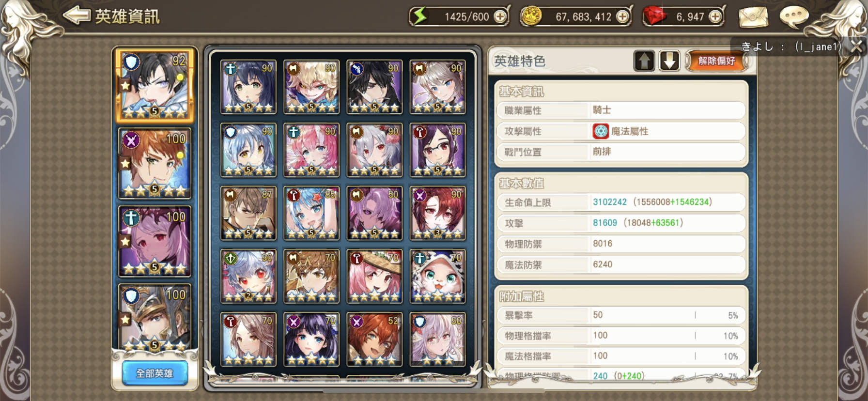Click the 全部英雄 button
The image size is (868, 401).
pos(155,373)
